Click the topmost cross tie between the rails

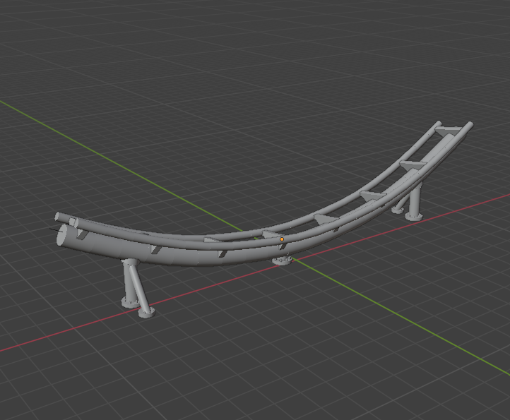tap(449, 131)
